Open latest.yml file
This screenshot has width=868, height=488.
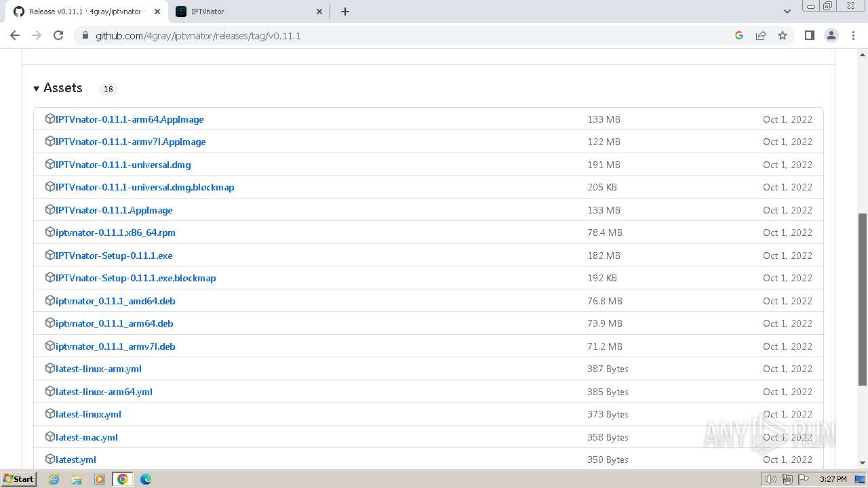76,460
